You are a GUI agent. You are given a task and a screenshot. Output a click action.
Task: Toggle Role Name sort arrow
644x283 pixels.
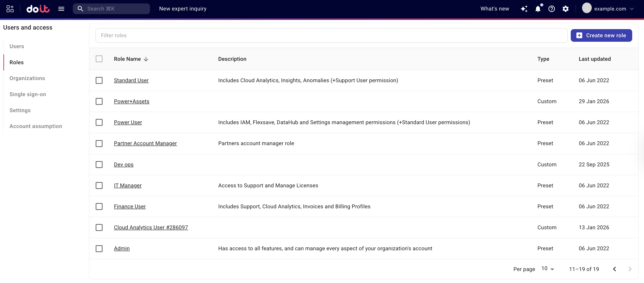(146, 59)
